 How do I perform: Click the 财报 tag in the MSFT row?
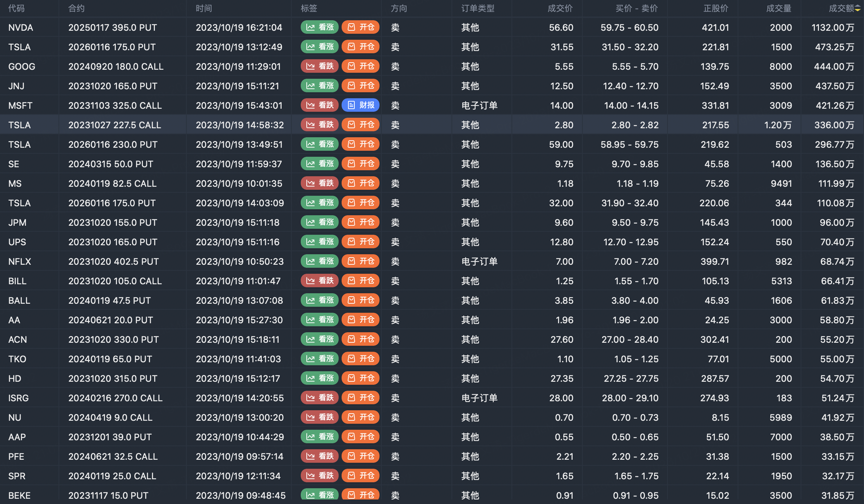pos(361,105)
